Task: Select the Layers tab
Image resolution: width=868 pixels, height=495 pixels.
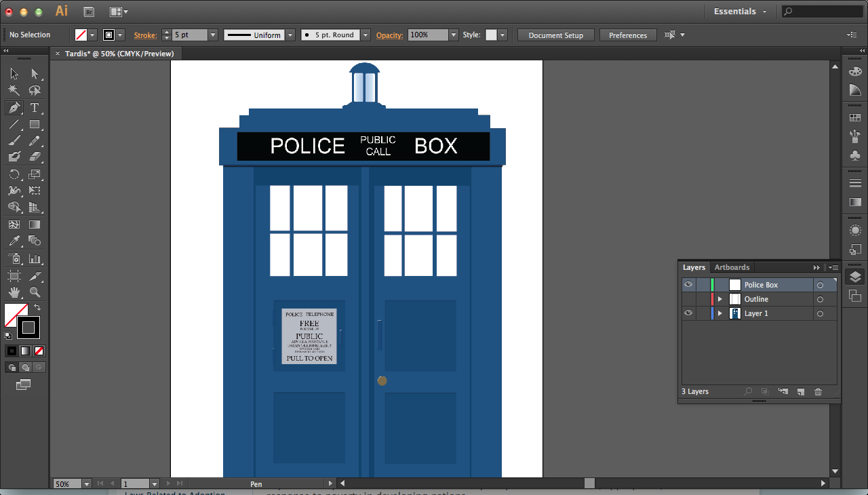Action: coord(694,267)
